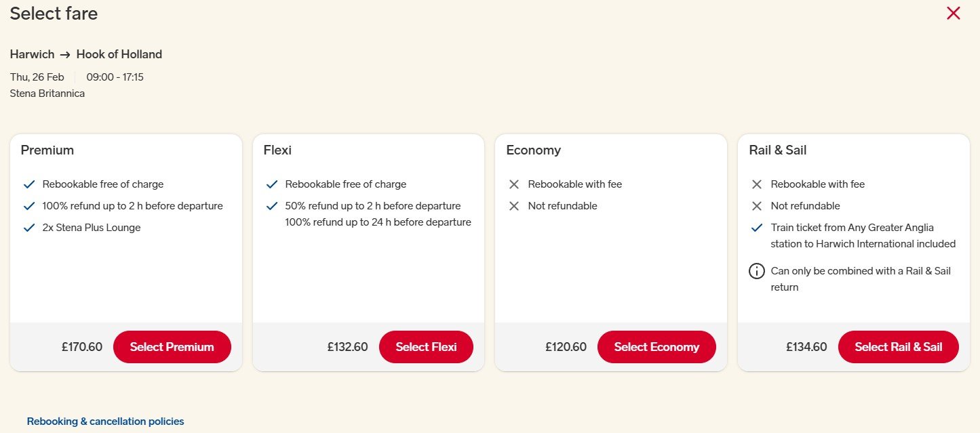The height and width of the screenshot is (433, 980).
Task: Pick the Economy fare
Action: tap(656, 347)
